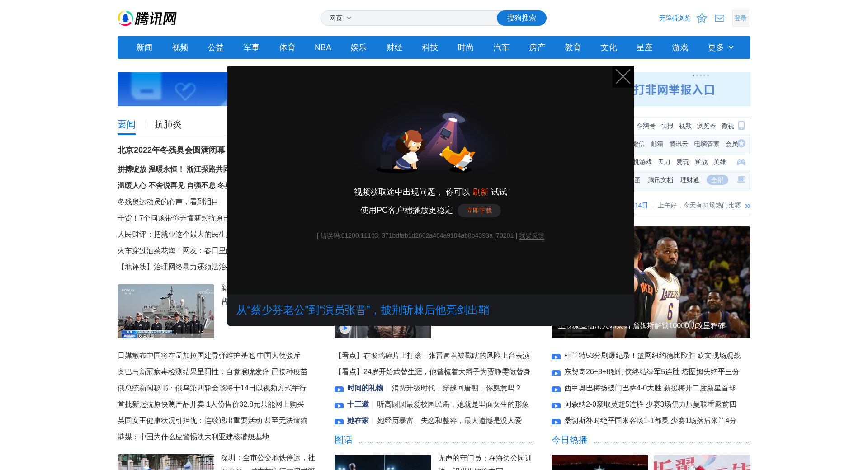Select the first banner carousel dot
The image size is (868, 470).
point(693,75)
